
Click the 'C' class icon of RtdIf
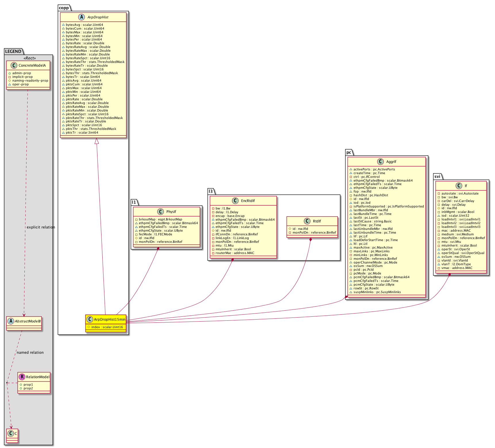point(307,221)
